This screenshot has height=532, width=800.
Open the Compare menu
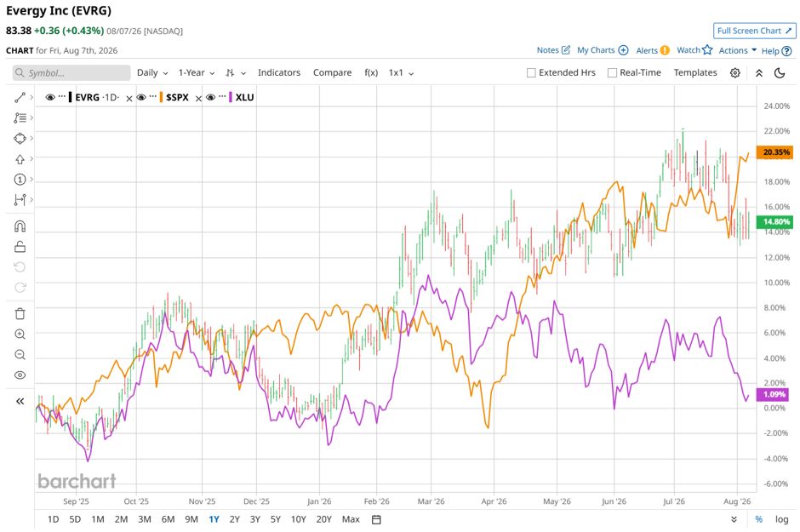coord(332,72)
